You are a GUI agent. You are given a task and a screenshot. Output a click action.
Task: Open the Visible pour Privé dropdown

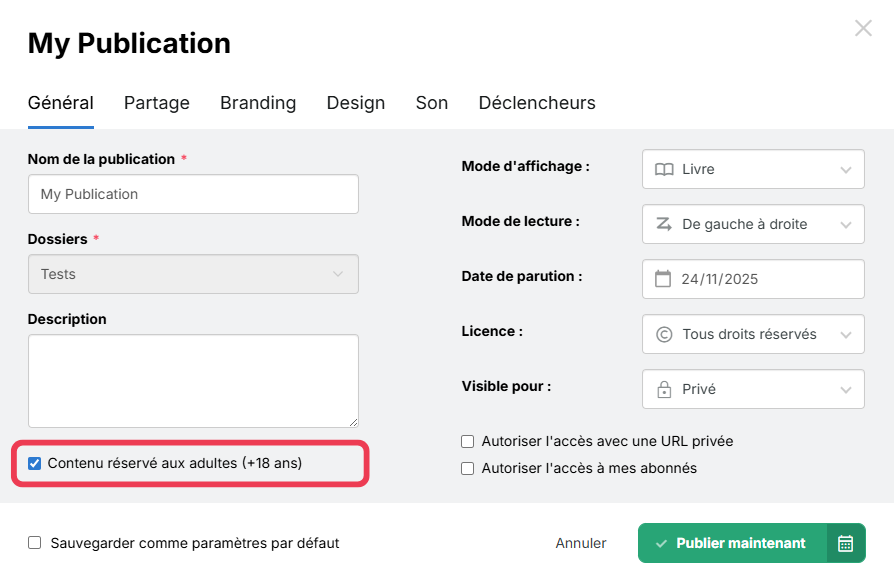coord(753,389)
